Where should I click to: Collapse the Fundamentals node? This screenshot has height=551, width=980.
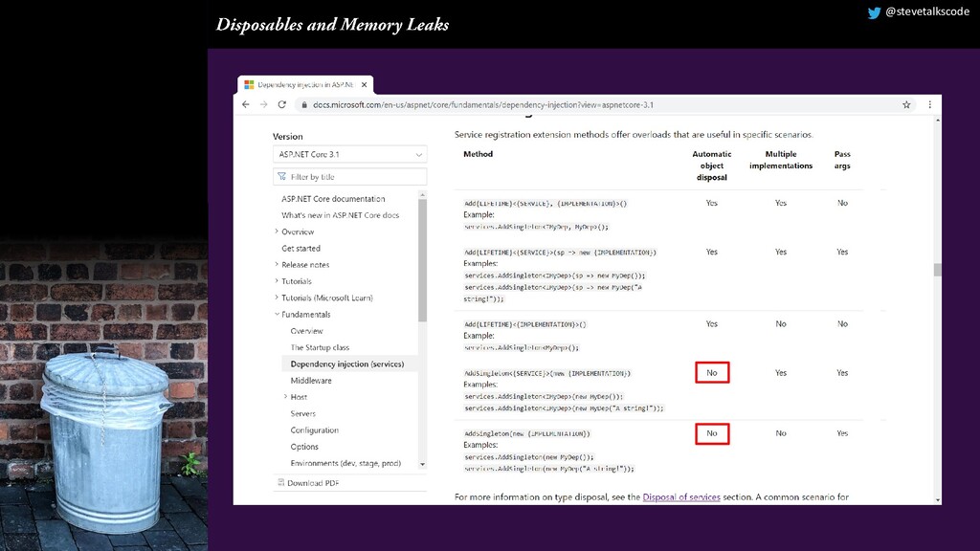click(x=277, y=314)
